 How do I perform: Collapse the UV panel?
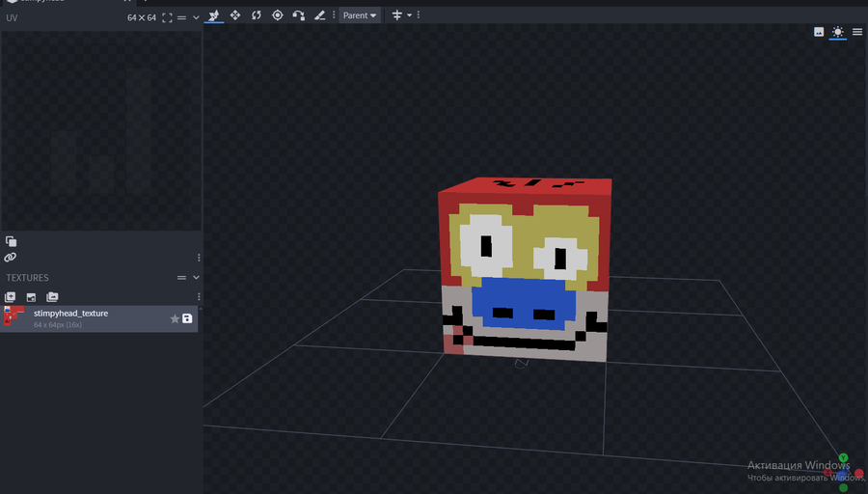tap(196, 17)
